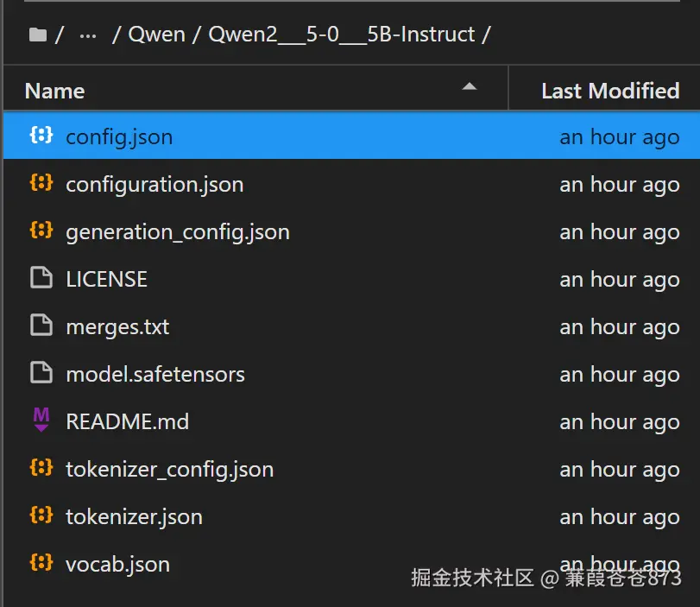The width and height of the screenshot is (700, 607).
Task: Click the modified time of model.safetensors
Action: pyautogui.click(x=620, y=374)
